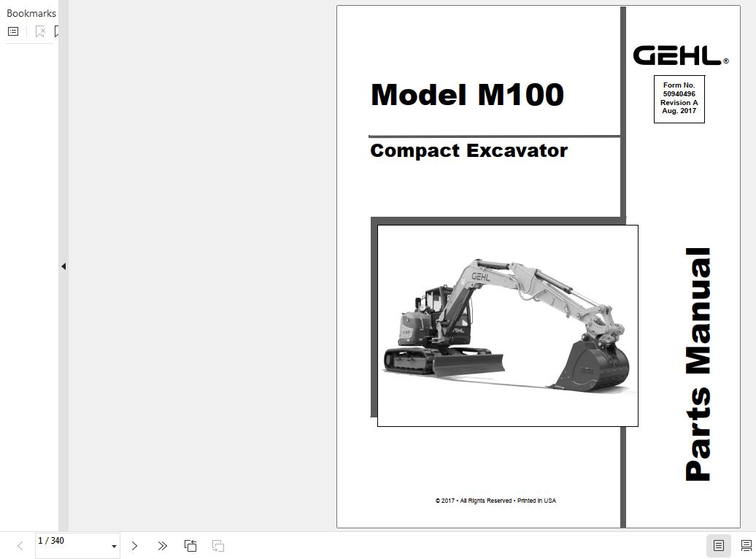Click the go to next view icon
This screenshot has width=756, height=559.
point(218,546)
